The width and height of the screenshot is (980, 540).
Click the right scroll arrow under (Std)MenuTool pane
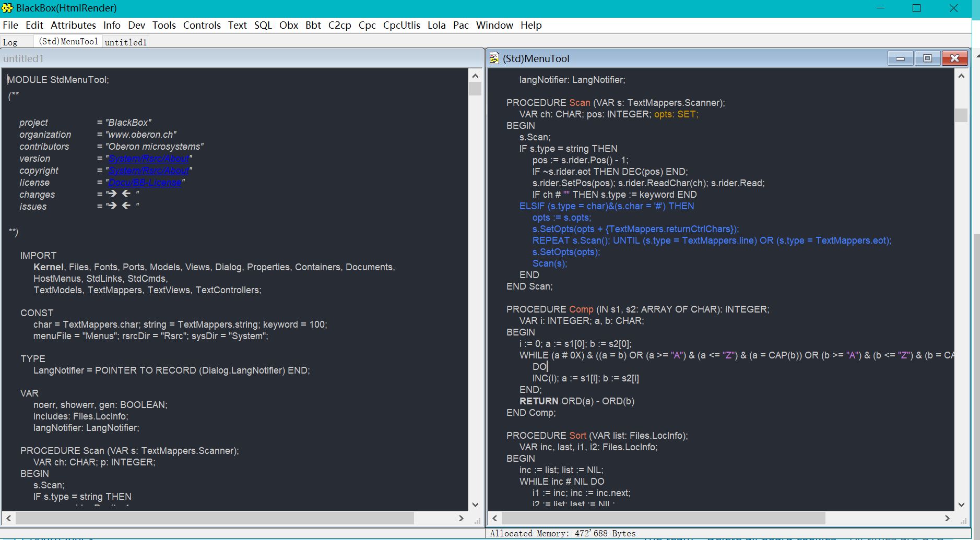click(947, 518)
